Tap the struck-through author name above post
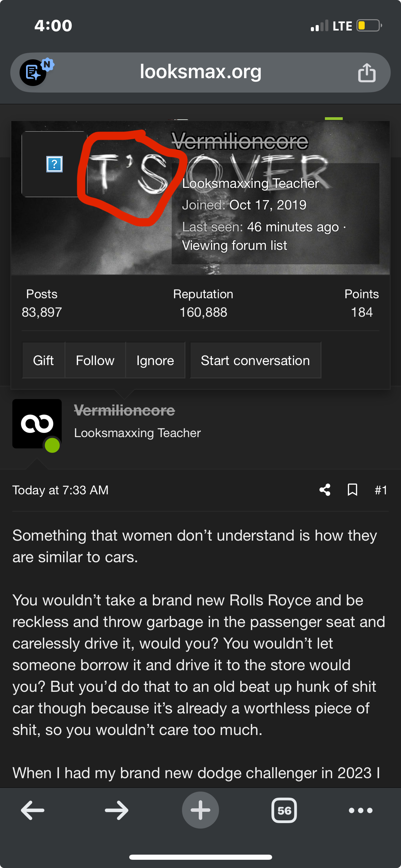 coord(124,410)
